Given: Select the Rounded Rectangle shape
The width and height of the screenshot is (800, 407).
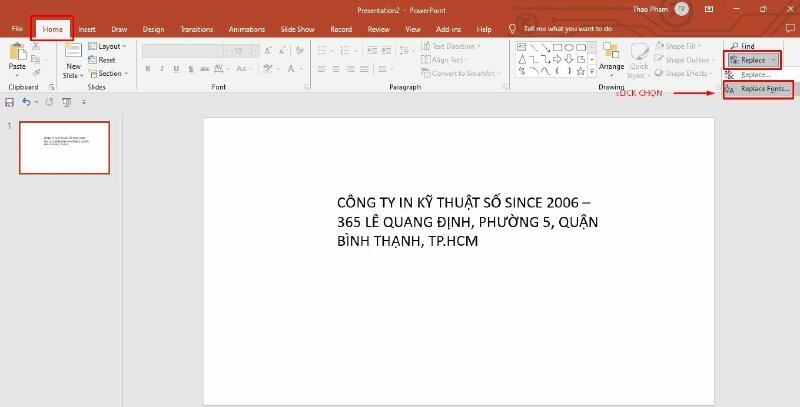Looking at the screenshot, I should click(x=581, y=47).
